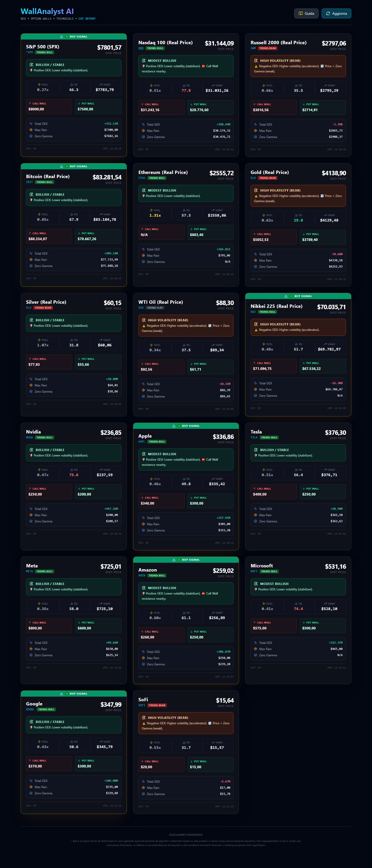Click the call wall arrow icon in SoFi card
The width and height of the screenshot is (372, 868).
pyautogui.click(x=142, y=761)
